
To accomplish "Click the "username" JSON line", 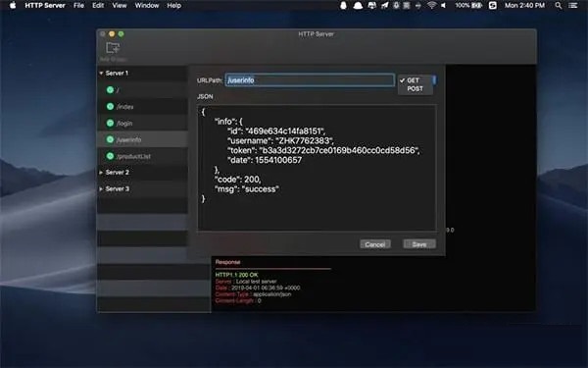I will pyautogui.click(x=280, y=140).
